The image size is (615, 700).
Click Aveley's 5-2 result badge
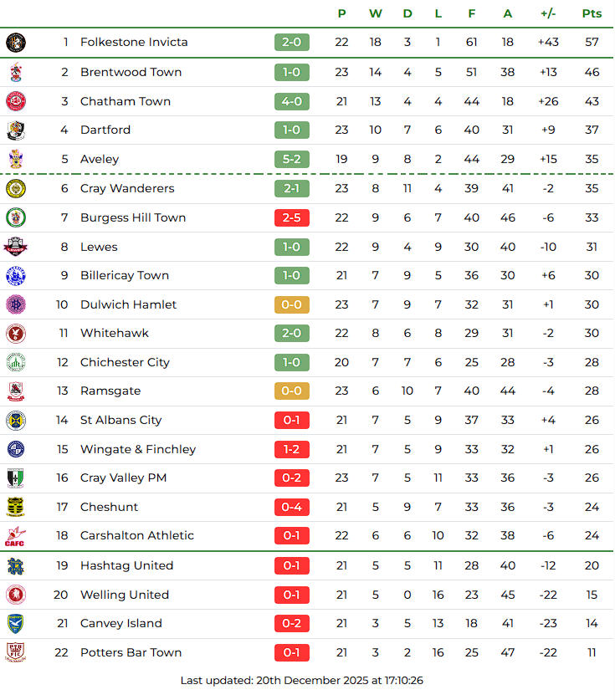click(291, 159)
